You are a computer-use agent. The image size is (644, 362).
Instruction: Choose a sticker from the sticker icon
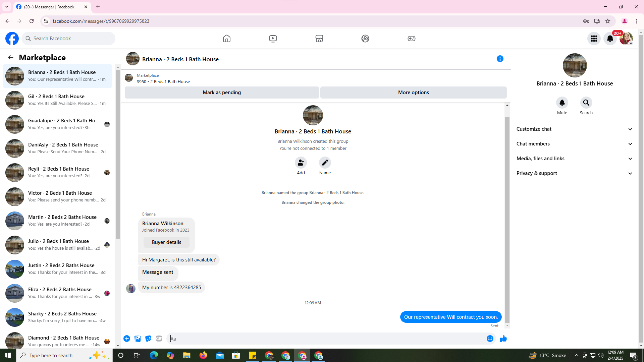(148, 339)
